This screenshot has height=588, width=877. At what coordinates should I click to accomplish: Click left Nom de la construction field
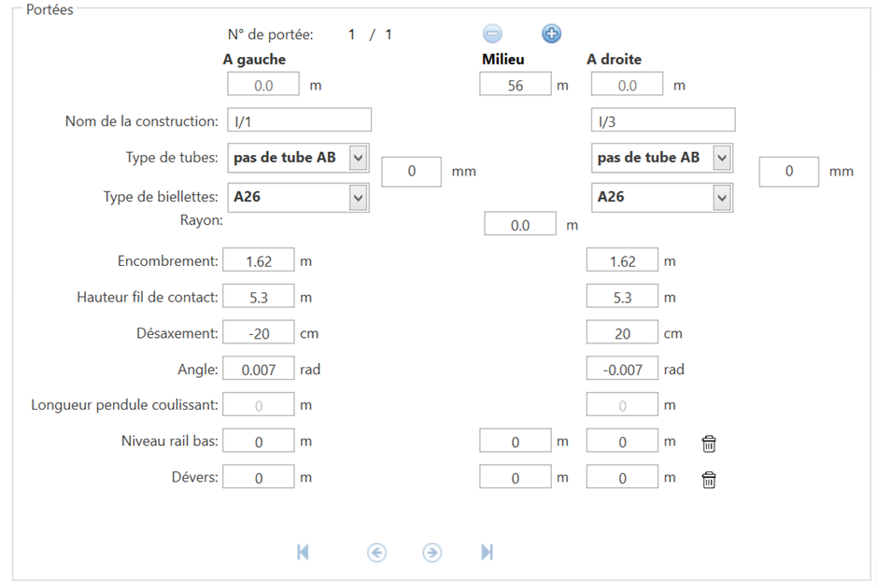click(299, 121)
